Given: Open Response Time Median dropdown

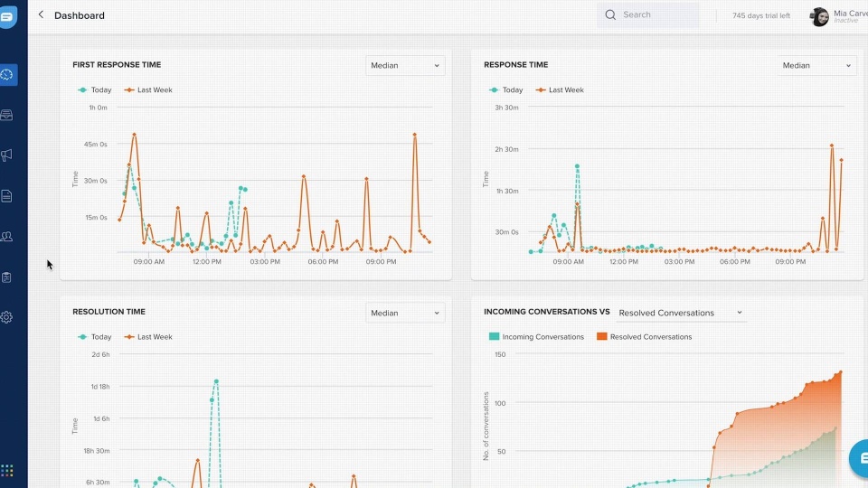Looking at the screenshot, I should [x=816, y=65].
